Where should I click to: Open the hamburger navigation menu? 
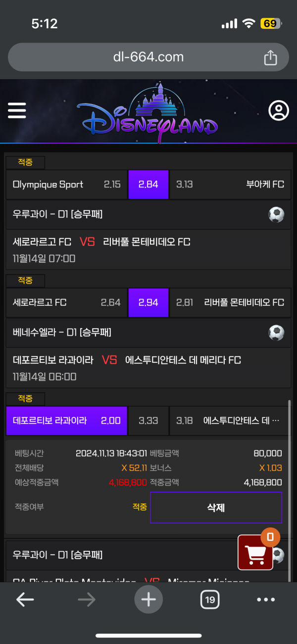(17, 110)
